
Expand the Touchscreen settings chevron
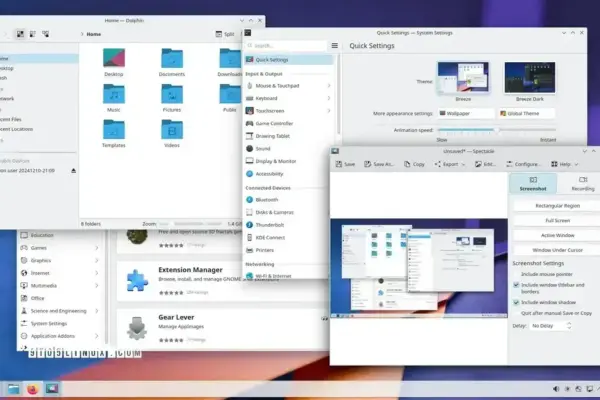(x=329, y=111)
